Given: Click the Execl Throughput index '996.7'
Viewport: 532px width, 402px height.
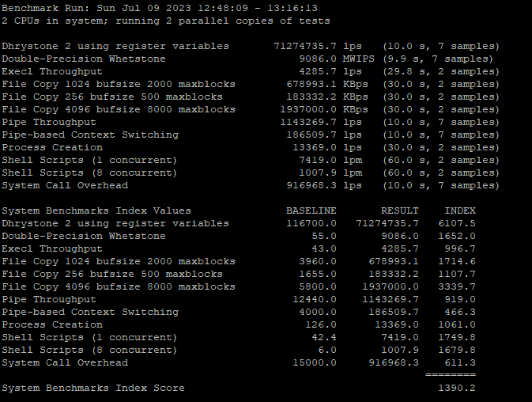Looking at the screenshot, I should coord(460,248).
